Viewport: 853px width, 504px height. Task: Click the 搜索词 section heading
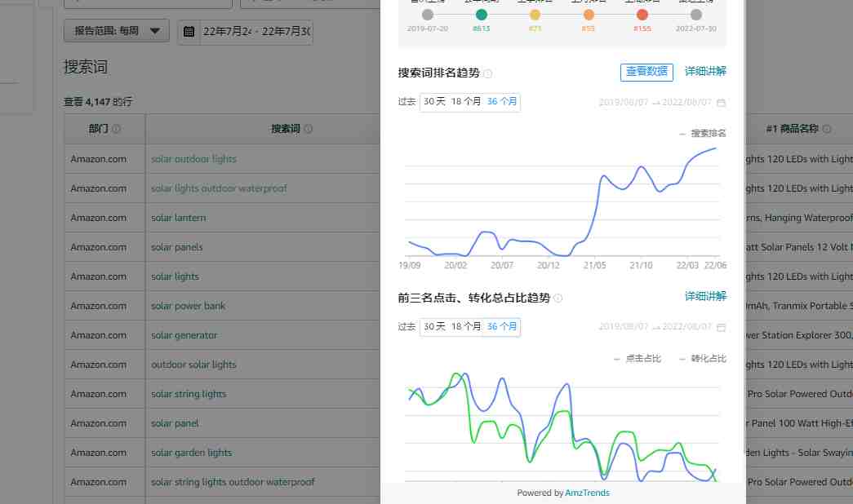tap(86, 67)
